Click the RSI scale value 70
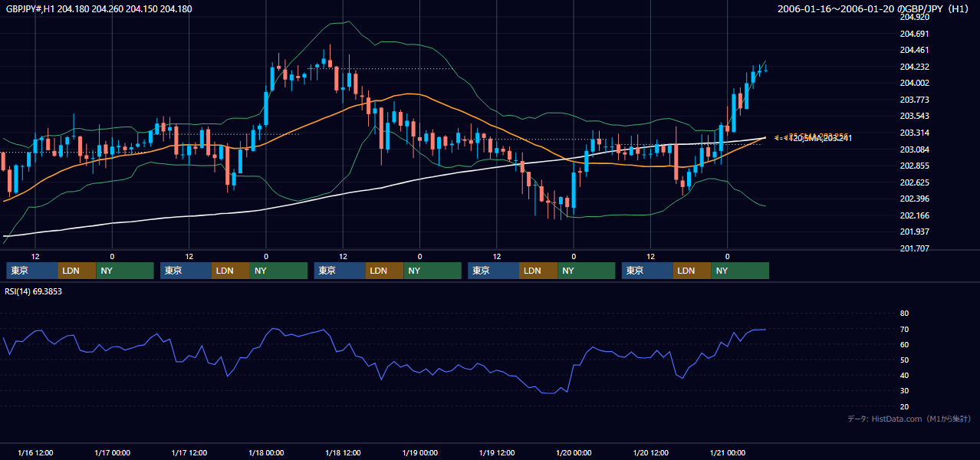This screenshot has width=980, height=460. coord(904,329)
